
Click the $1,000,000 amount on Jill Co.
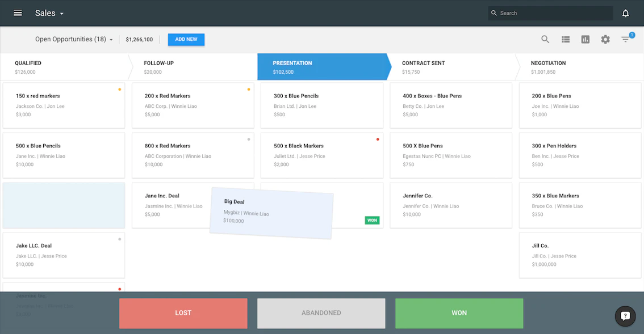(x=544, y=264)
